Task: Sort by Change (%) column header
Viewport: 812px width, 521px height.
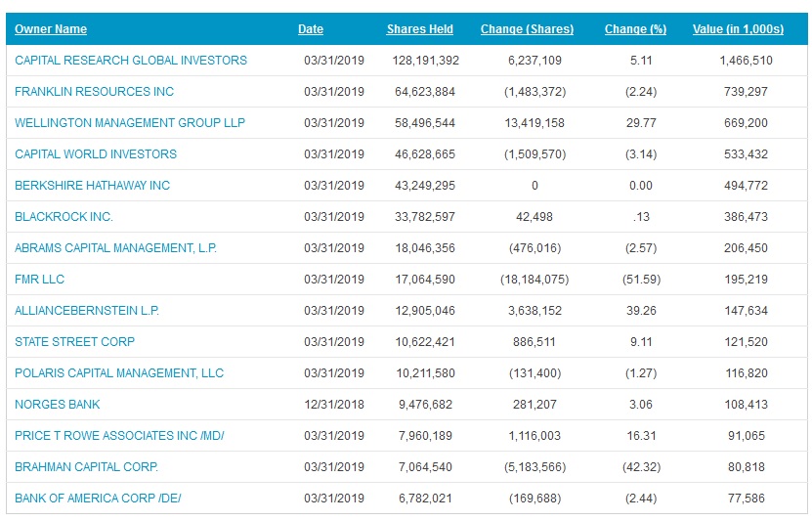Action: pyautogui.click(x=635, y=29)
